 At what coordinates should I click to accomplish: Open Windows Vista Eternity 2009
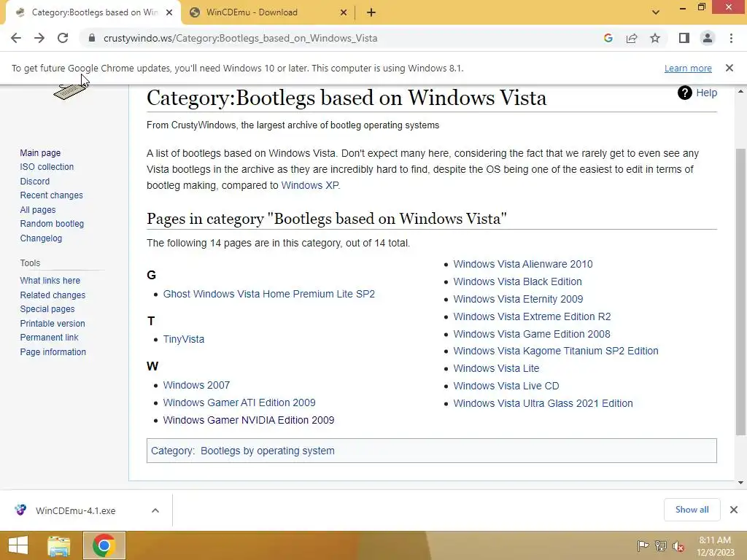[518, 299]
